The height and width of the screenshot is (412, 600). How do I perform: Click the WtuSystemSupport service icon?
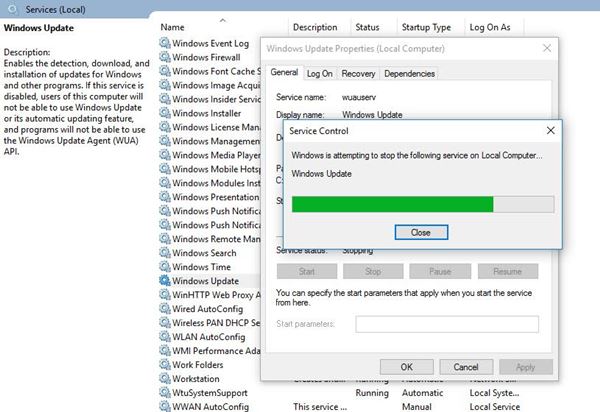pos(165,392)
